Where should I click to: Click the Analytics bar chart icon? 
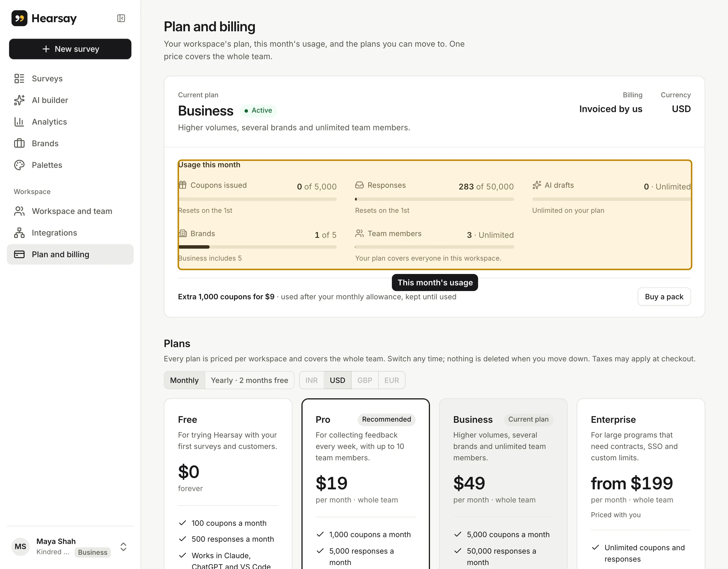(x=19, y=122)
